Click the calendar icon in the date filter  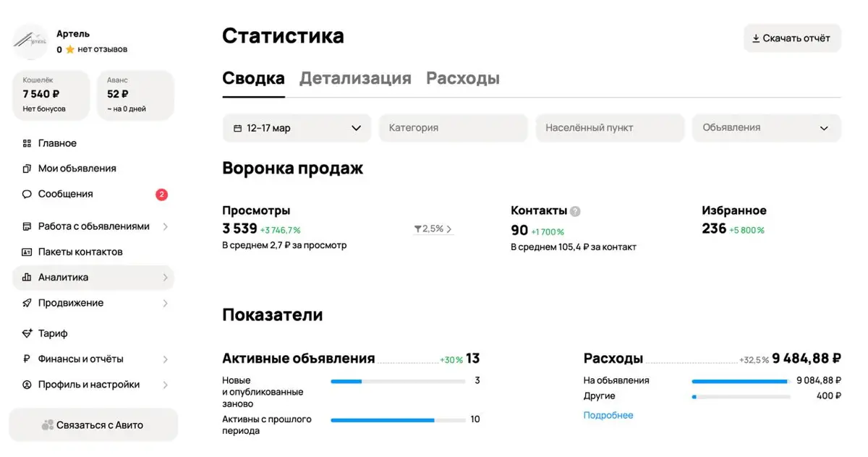coord(237,128)
